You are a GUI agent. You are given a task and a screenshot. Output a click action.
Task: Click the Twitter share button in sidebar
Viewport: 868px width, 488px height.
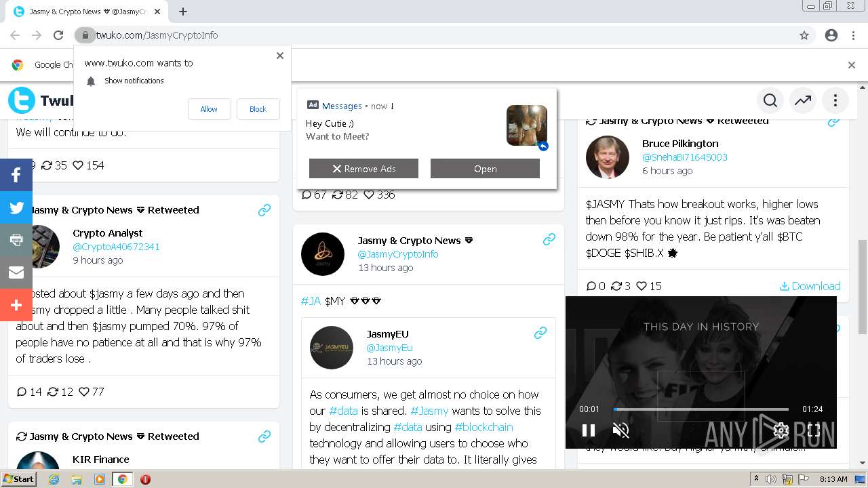click(16, 207)
